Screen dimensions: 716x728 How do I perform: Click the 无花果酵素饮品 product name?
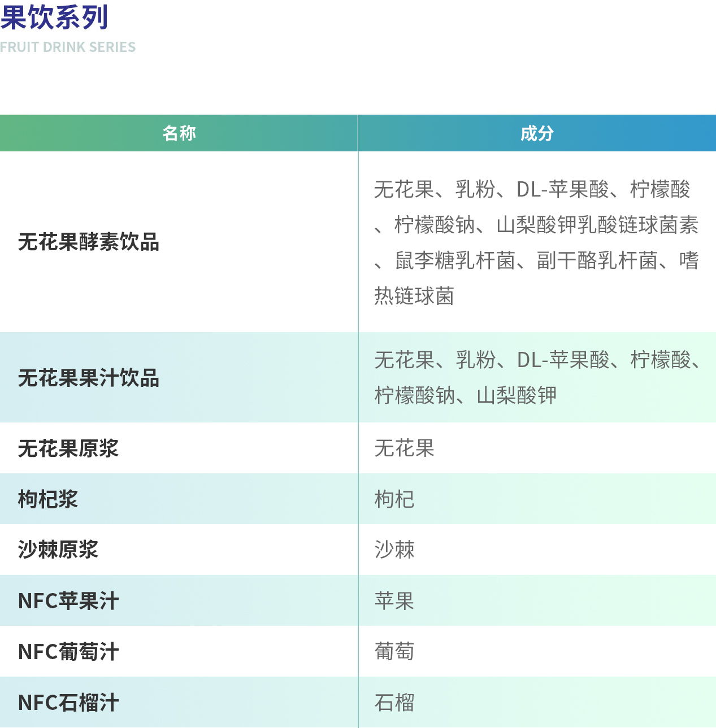coord(89,242)
